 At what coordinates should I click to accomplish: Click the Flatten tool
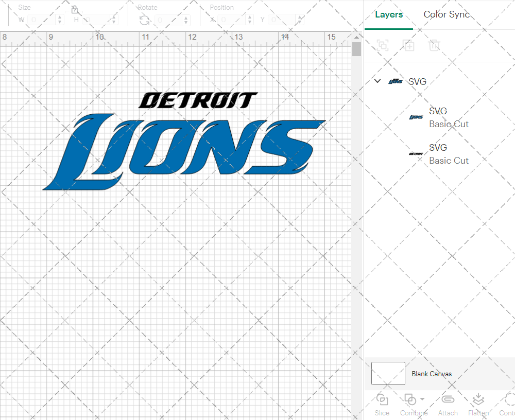click(478, 405)
